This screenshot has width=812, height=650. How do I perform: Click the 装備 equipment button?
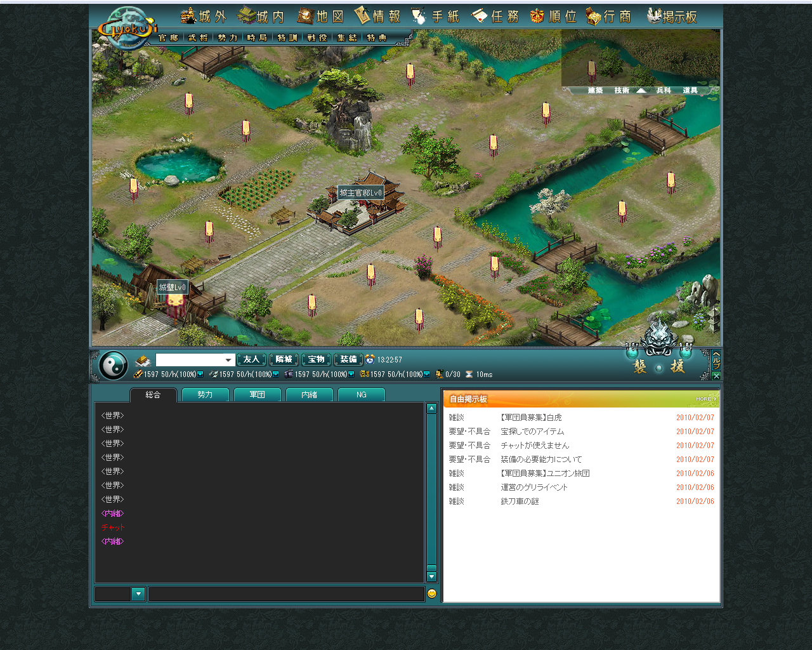[x=348, y=360]
